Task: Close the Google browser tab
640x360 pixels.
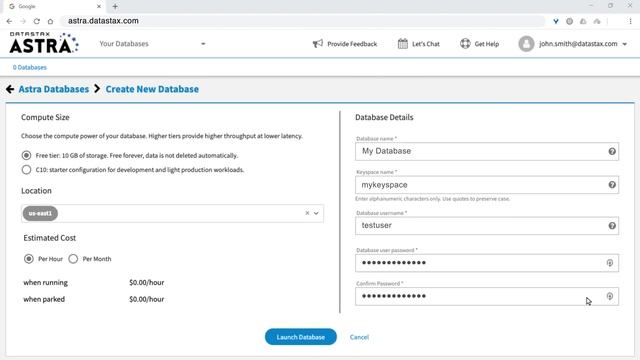Action: [99, 7]
